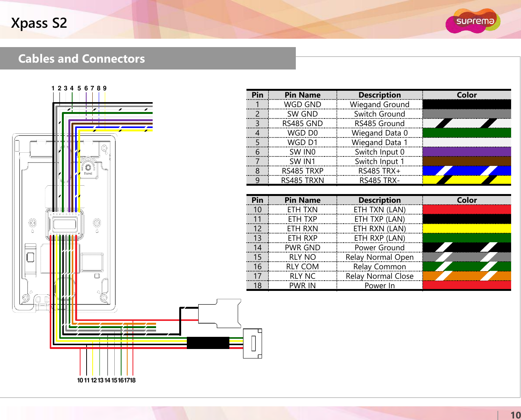Click pin label 1 above the wires

[53, 88]
